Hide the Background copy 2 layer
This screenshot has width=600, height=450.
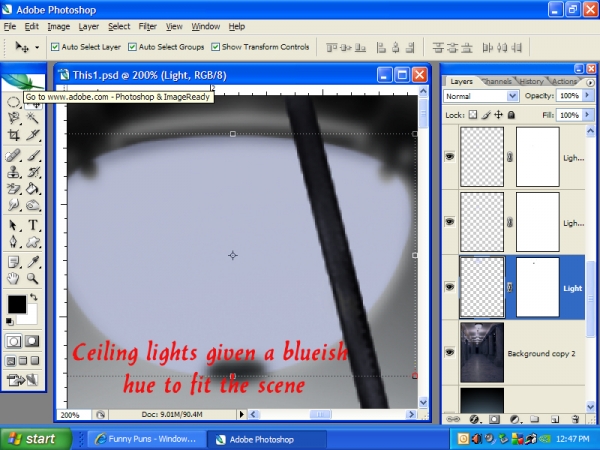(450, 352)
